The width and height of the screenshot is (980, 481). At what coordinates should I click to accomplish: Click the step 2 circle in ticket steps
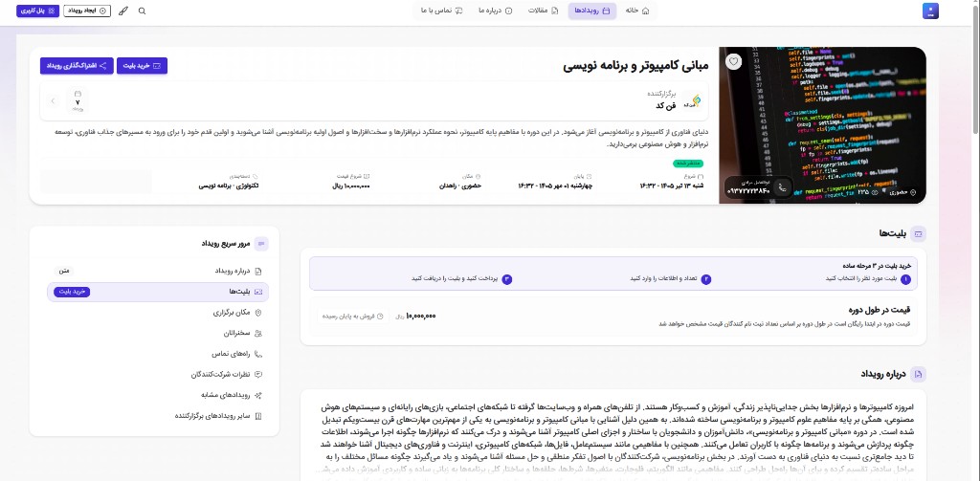coord(706,279)
